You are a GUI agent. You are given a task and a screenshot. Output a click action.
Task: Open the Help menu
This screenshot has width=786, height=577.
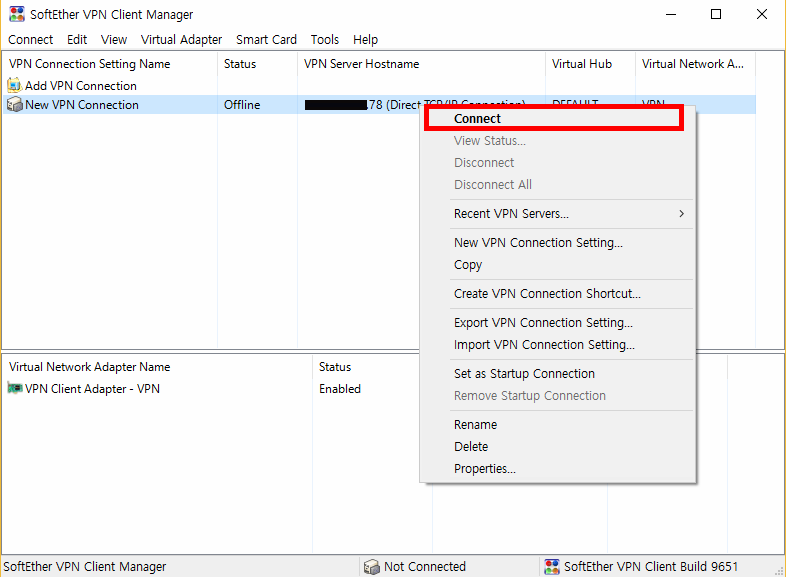(x=365, y=40)
